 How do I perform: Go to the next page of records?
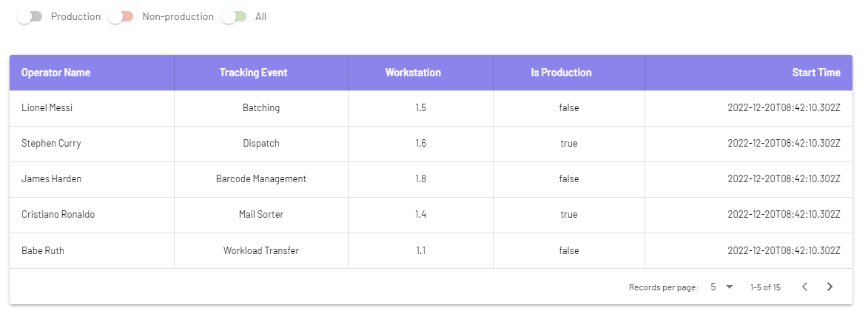pyautogui.click(x=830, y=287)
